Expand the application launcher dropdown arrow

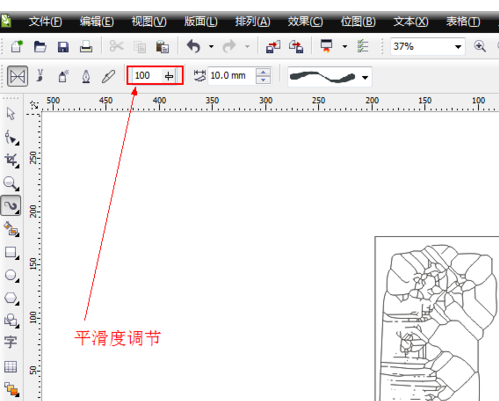pos(345,46)
